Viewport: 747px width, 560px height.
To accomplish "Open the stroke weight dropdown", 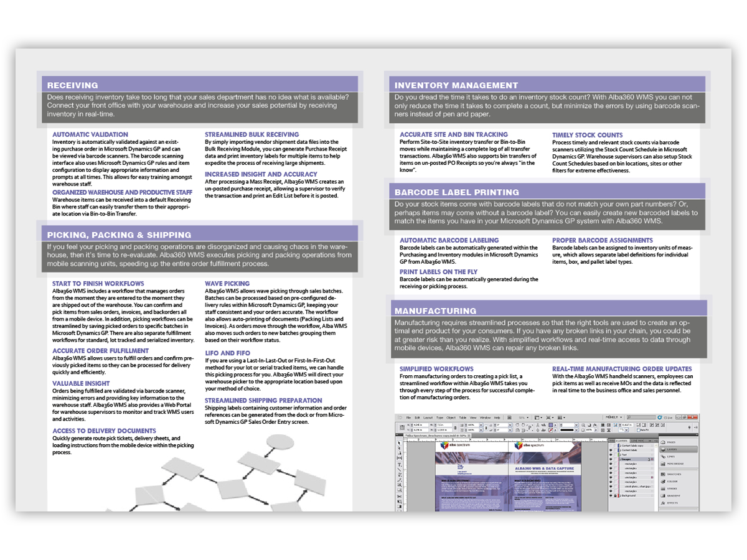I will pos(576,425).
